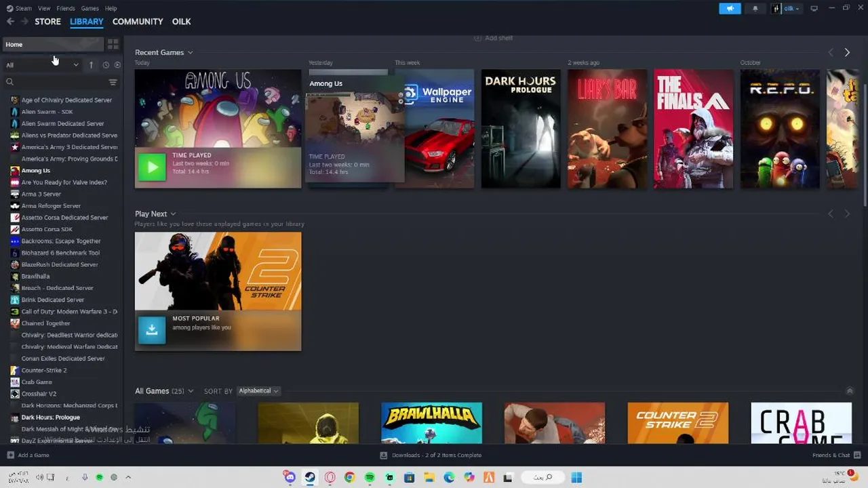Click the Windows taskbar search box
The image size is (868, 488).
pos(542,477)
